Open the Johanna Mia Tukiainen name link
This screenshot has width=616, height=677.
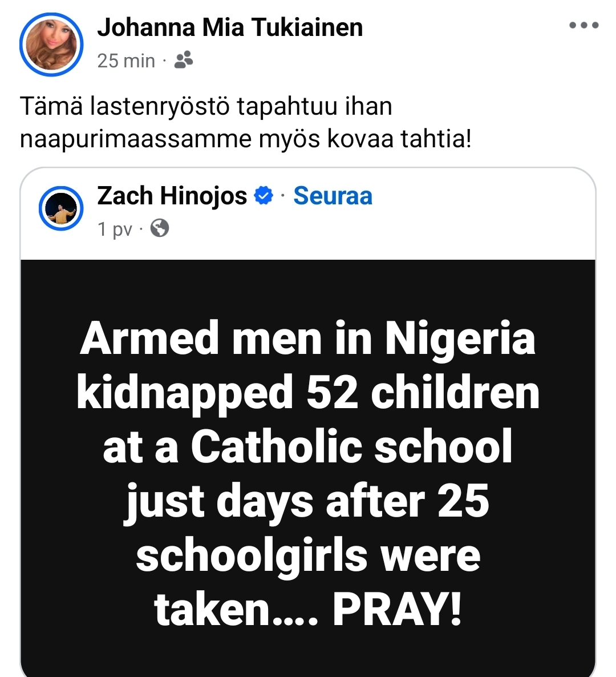230,27
